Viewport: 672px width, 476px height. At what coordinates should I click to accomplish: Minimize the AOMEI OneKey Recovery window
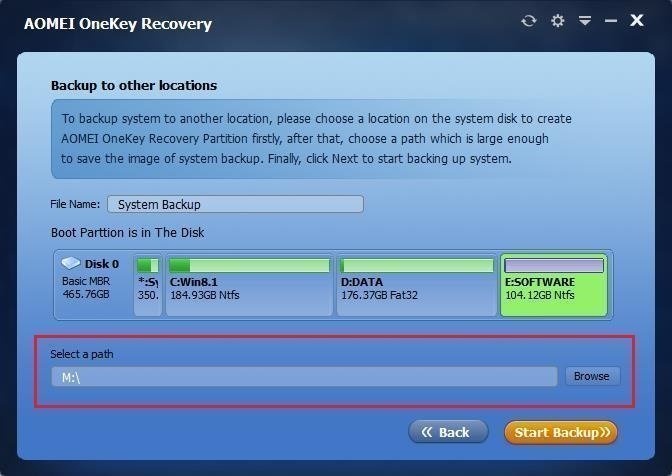coord(611,20)
